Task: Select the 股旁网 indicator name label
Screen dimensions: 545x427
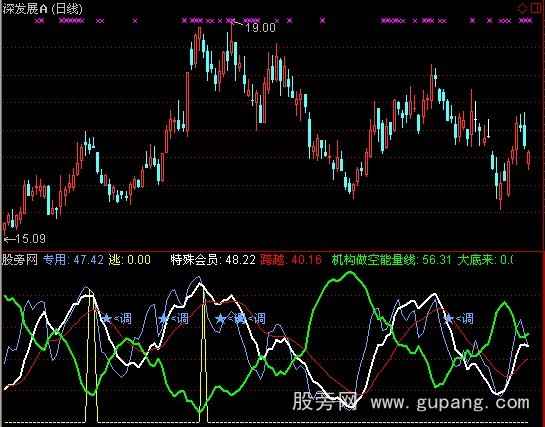Action: 20,260
